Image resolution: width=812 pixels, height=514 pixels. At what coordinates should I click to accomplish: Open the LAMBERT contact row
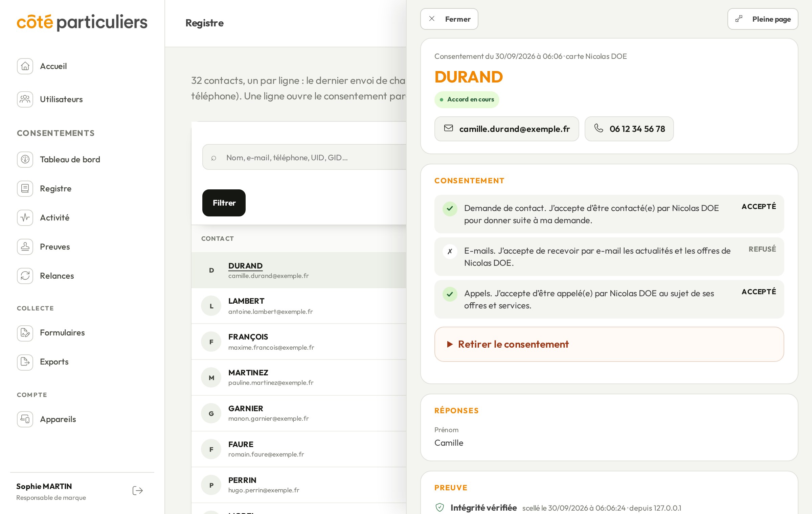tap(299, 306)
